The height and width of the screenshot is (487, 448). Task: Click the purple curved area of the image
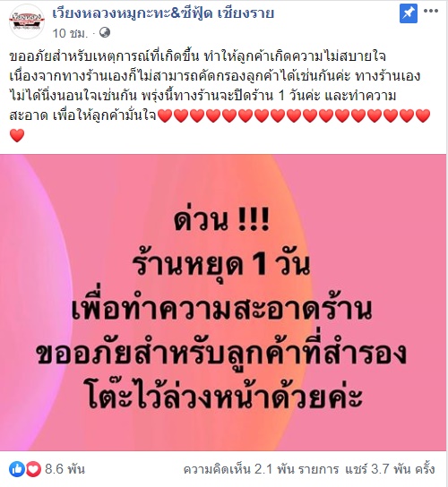click(x=30, y=302)
